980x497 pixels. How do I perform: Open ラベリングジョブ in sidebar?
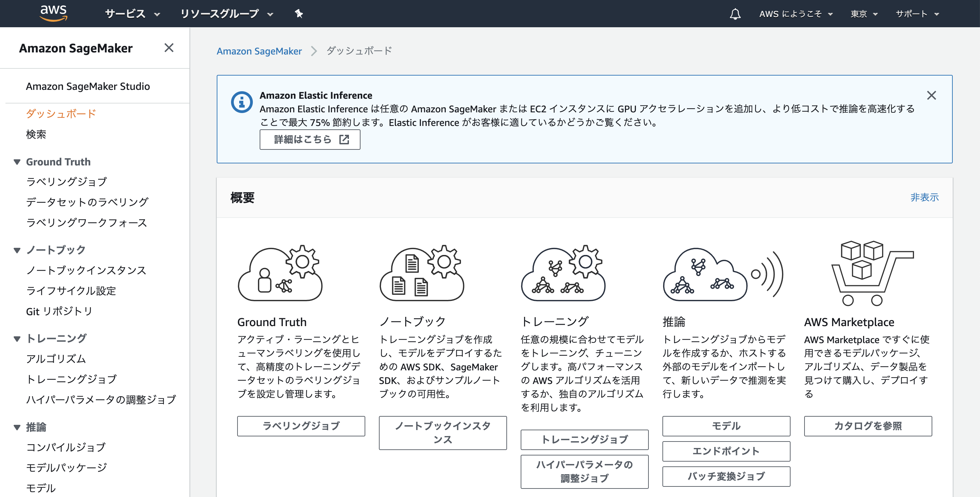point(66,182)
